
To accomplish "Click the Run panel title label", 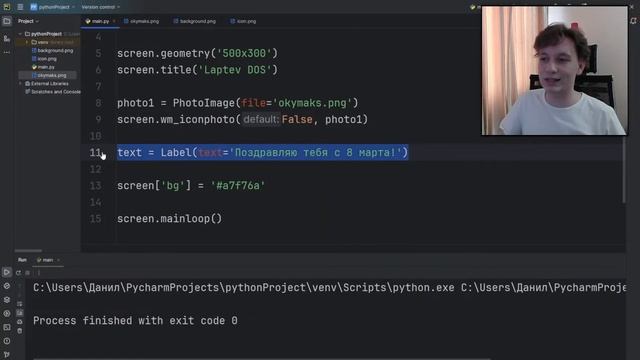I will coord(22,260).
